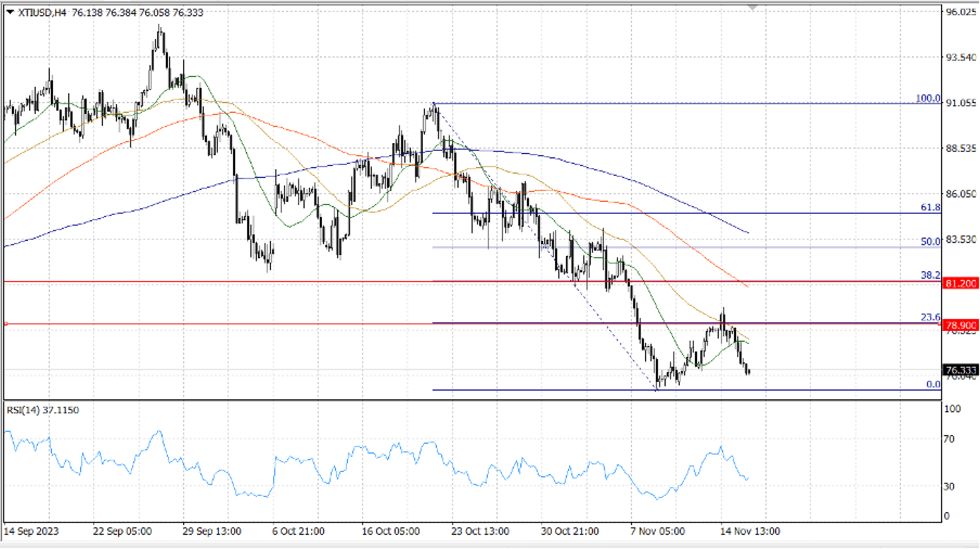980x549 pixels.
Task: Click the RSI 30 level scale value
Action: 949,486
